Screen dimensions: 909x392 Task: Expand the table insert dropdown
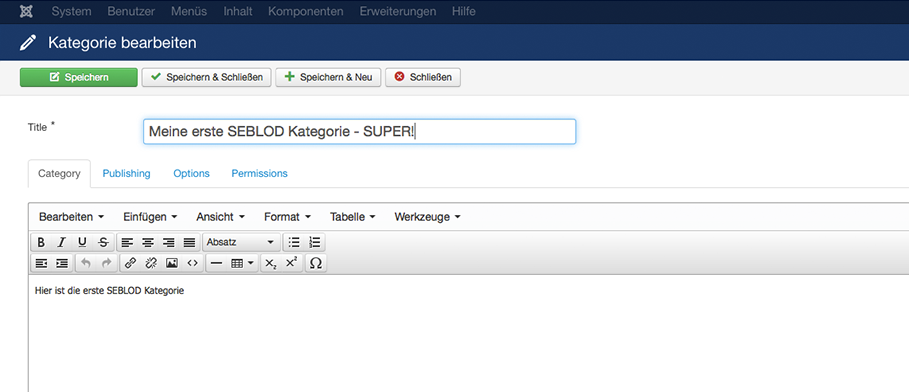click(242, 263)
